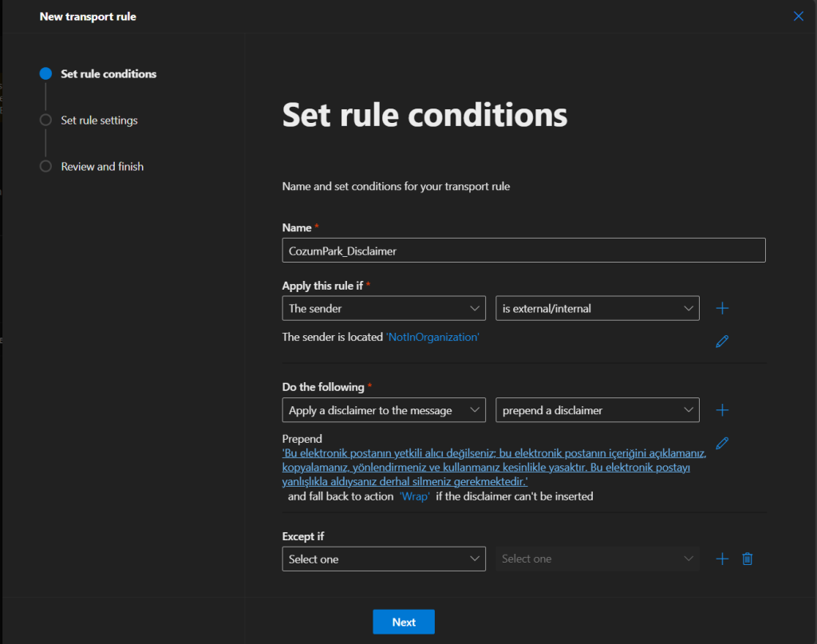Click the 'NotInOrganization' link
The image size is (817, 644).
(432, 337)
